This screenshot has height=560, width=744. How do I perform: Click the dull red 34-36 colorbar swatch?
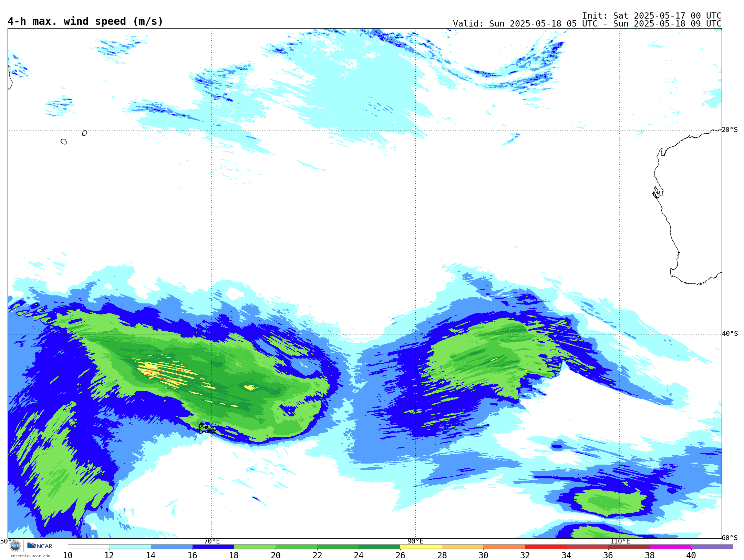[x=587, y=547]
